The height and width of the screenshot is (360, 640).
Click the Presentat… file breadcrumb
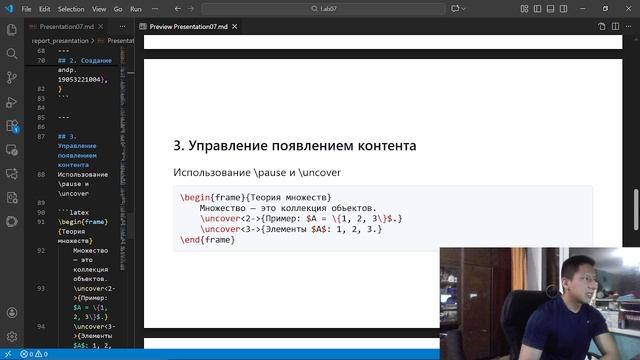click(x=121, y=41)
